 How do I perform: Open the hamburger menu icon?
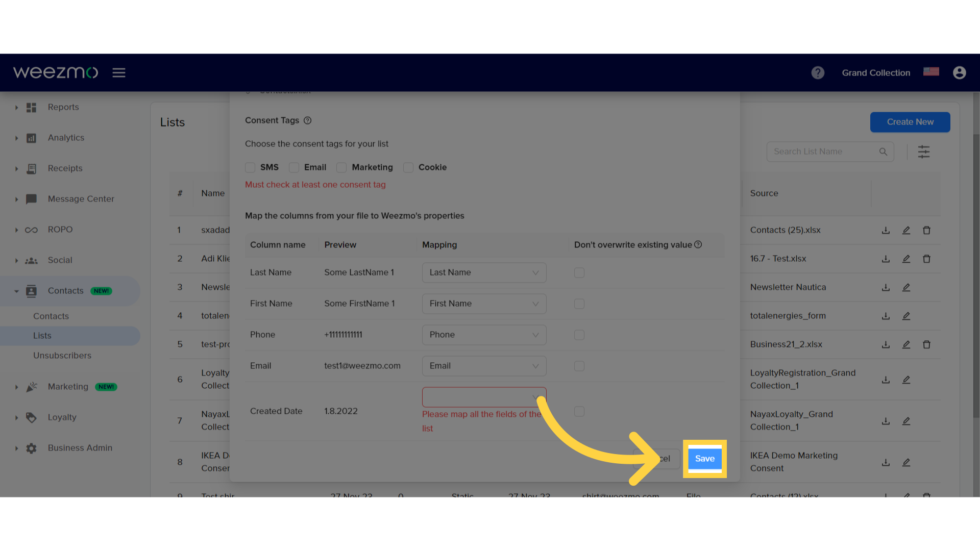(119, 72)
